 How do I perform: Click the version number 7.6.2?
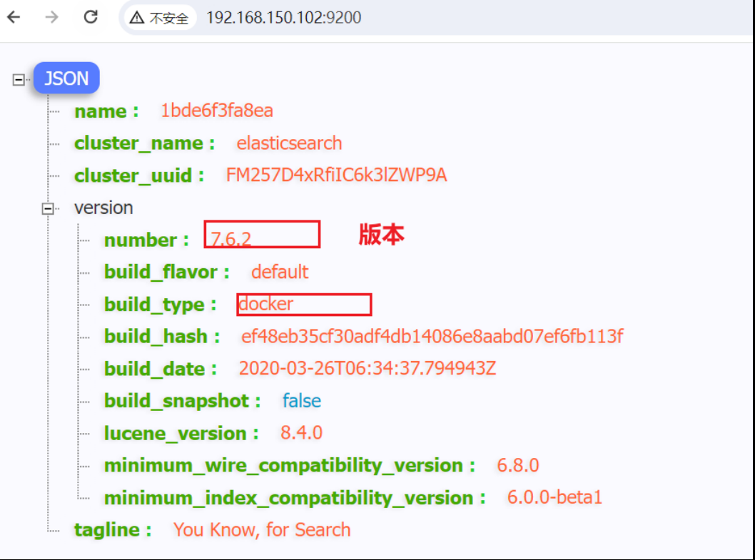pos(231,240)
